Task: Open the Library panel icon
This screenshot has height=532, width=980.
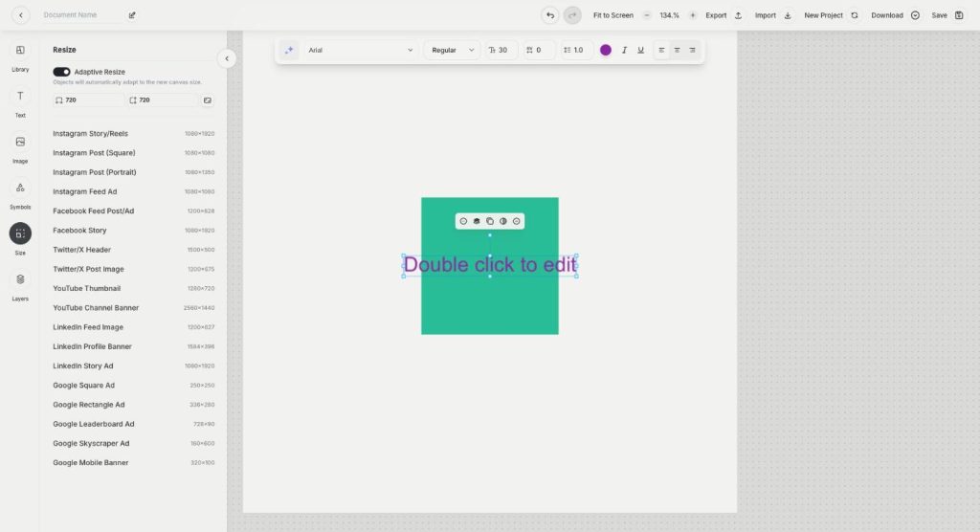Action: [x=20, y=50]
